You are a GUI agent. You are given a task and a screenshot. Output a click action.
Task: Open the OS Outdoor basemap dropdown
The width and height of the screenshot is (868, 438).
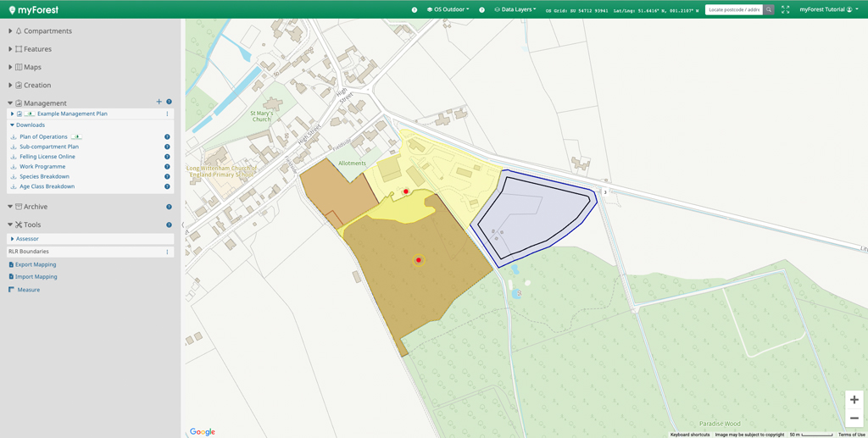pos(449,9)
